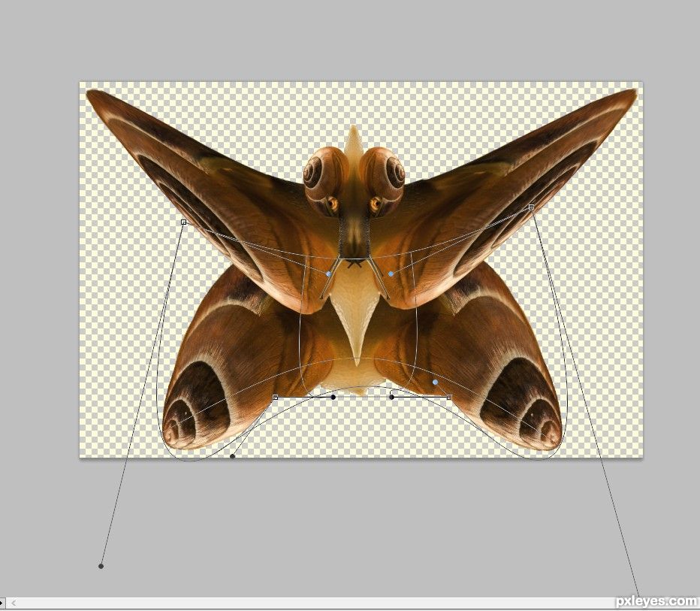Click the left black handle dot on bottom warp edge
This screenshot has height=611, width=700.
333,397
